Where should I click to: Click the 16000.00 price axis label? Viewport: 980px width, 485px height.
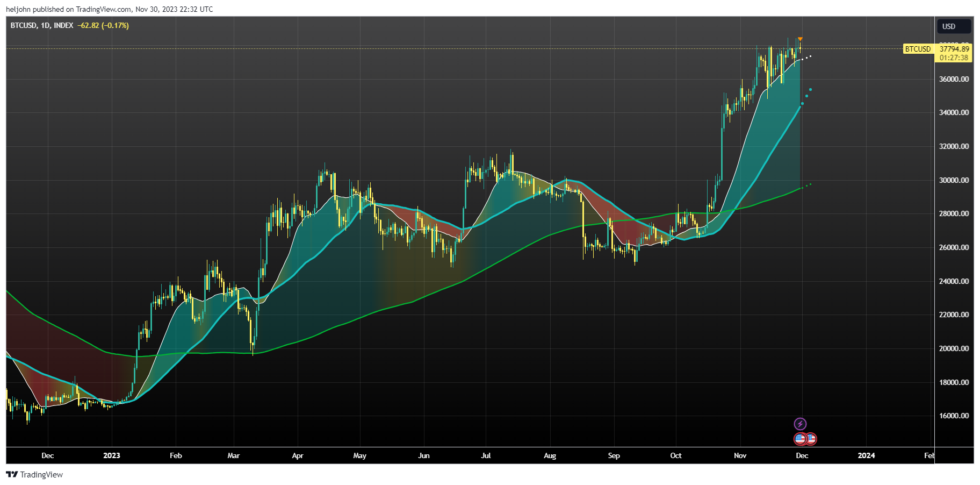click(x=954, y=416)
